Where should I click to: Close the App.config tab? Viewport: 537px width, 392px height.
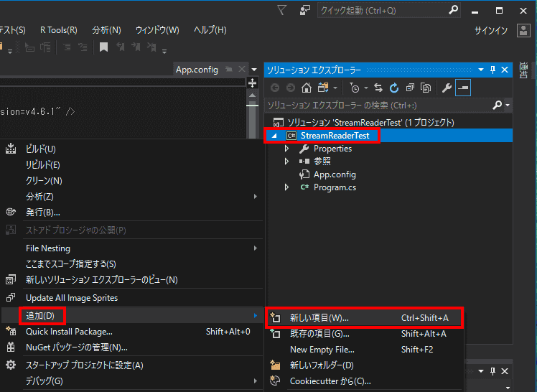pyautogui.click(x=242, y=69)
